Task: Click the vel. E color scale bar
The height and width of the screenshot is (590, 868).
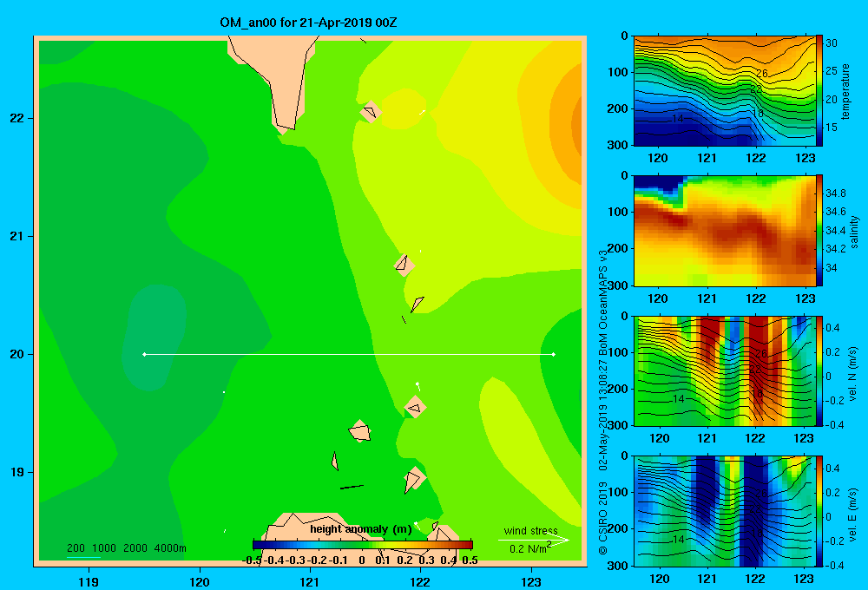Action: pos(819,511)
